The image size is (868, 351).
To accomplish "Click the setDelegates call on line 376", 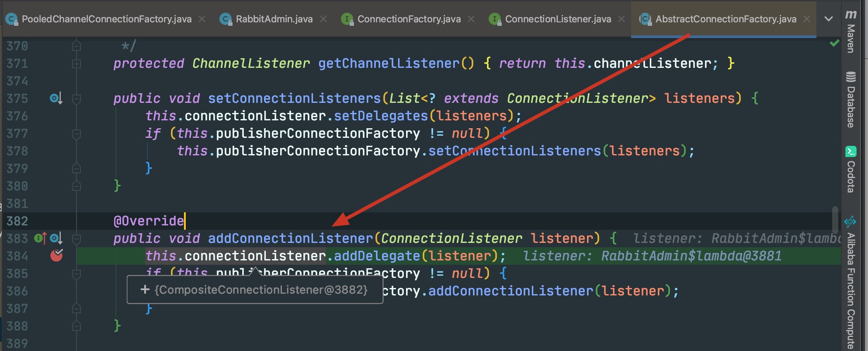I will [x=381, y=116].
